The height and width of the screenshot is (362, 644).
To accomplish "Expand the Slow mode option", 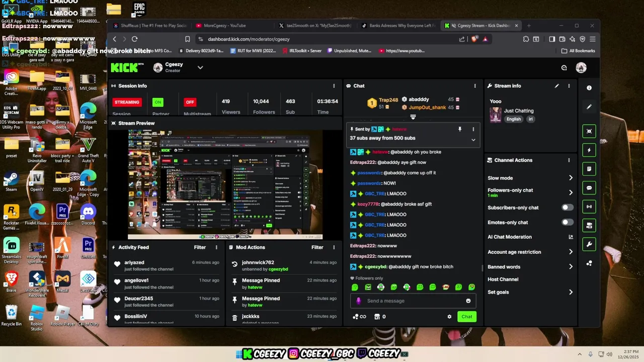I will pyautogui.click(x=571, y=178).
